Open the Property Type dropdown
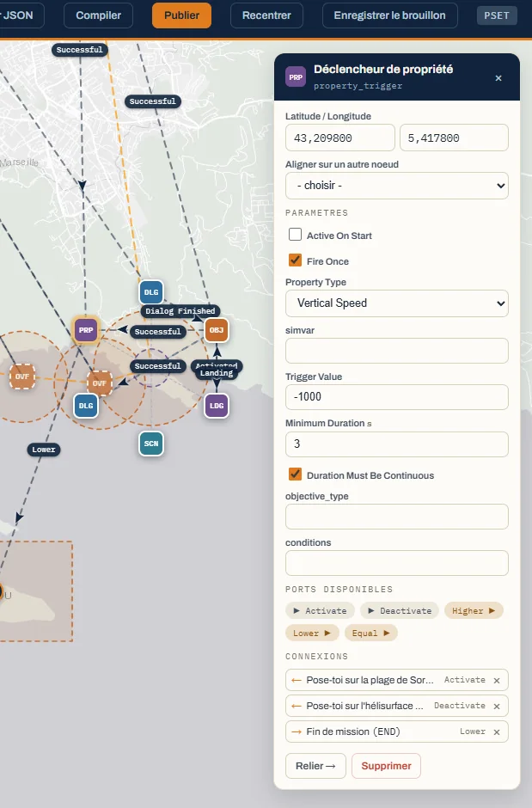This screenshot has height=808, width=532. click(396, 303)
